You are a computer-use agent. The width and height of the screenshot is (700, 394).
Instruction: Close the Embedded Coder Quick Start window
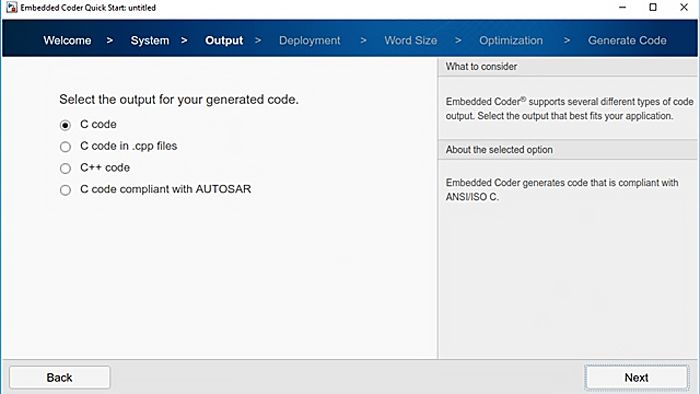683,7
